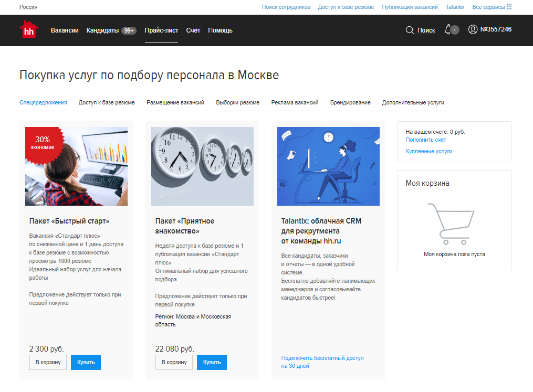Open the Помощь menu
533x392 pixels.
click(220, 30)
